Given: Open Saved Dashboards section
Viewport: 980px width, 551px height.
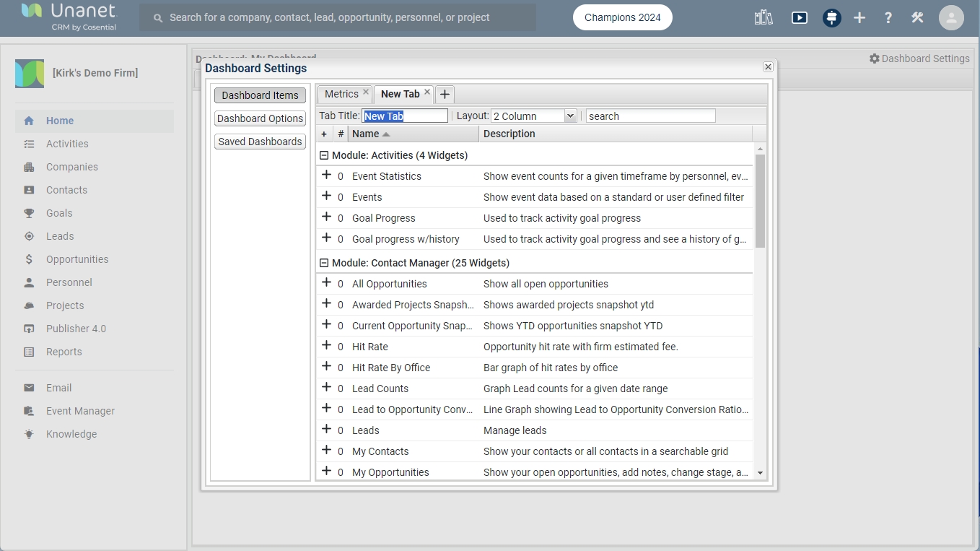Looking at the screenshot, I should (260, 142).
